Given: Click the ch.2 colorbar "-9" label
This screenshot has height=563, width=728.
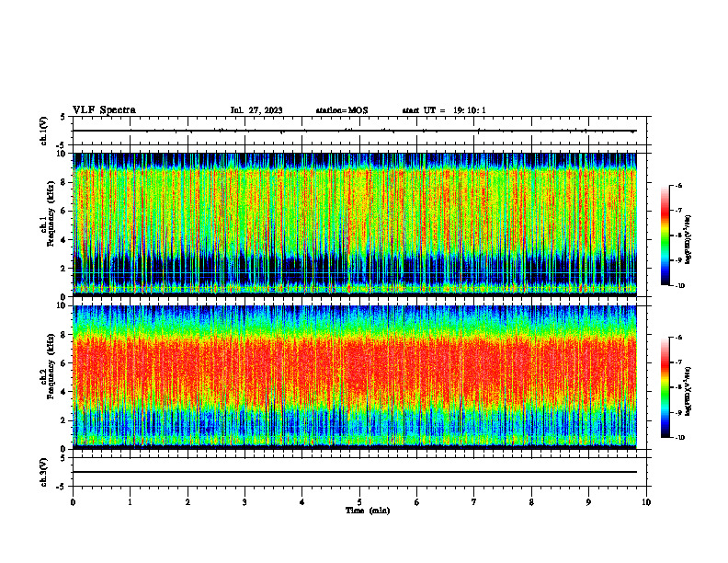Looking at the screenshot, I should [677, 412].
